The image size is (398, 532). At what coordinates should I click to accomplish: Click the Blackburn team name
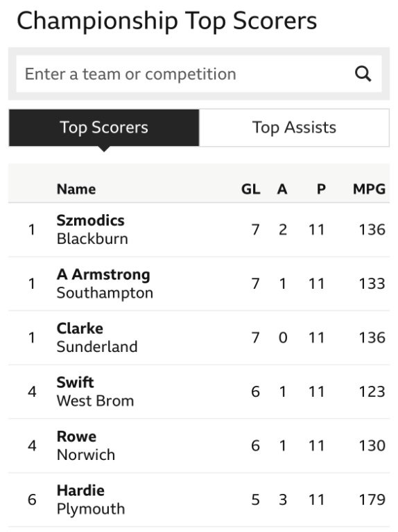(x=92, y=239)
